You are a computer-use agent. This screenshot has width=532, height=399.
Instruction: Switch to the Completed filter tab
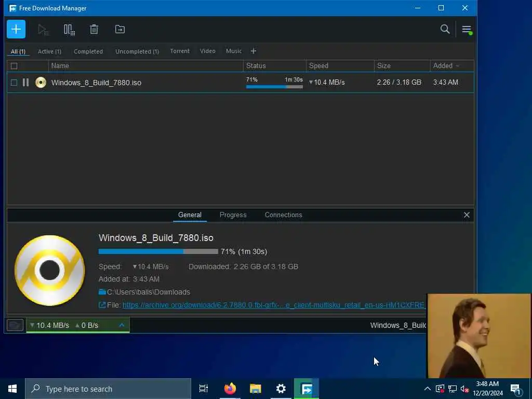pyautogui.click(x=88, y=51)
